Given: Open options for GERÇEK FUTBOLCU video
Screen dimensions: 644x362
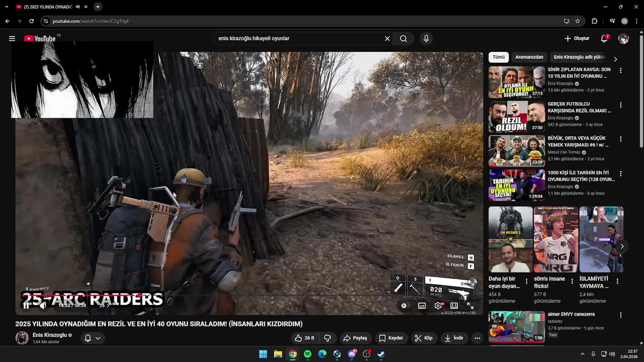Looking at the screenshot, I should coord(620,105).
